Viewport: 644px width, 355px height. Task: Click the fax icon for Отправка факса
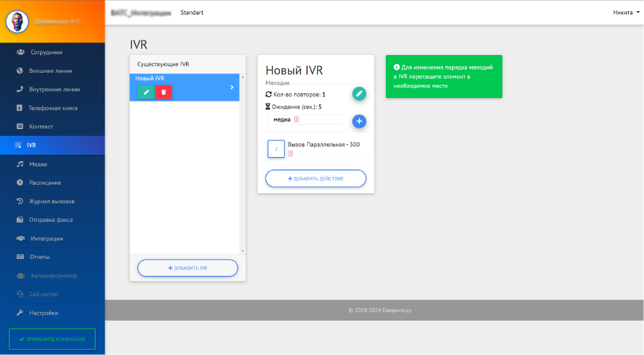pyautogui.click(x=20, y=219)
